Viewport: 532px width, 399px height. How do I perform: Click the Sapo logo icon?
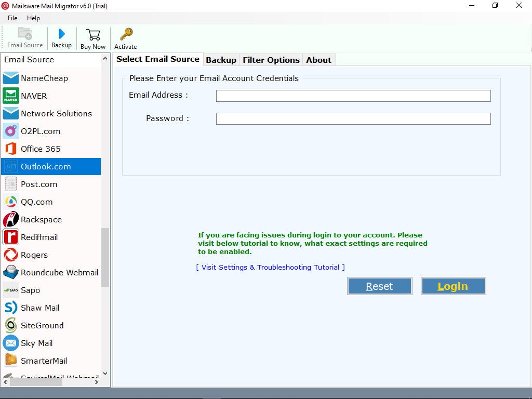[11, 290]
